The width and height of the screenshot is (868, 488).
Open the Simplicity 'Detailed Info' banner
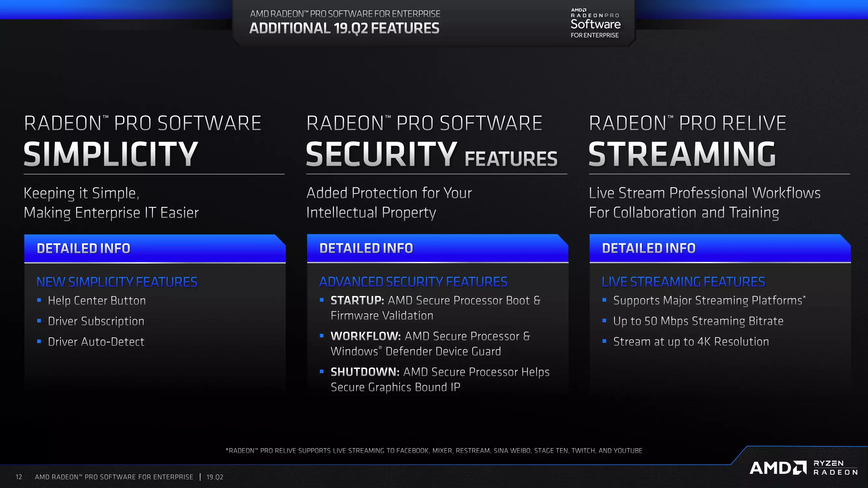pyautogui.click(x=155, y=249)
